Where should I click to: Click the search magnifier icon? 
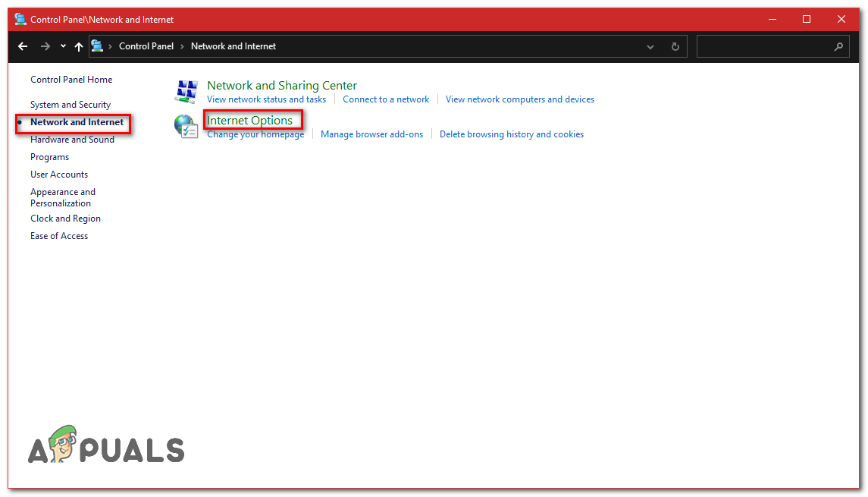[838, 46]
